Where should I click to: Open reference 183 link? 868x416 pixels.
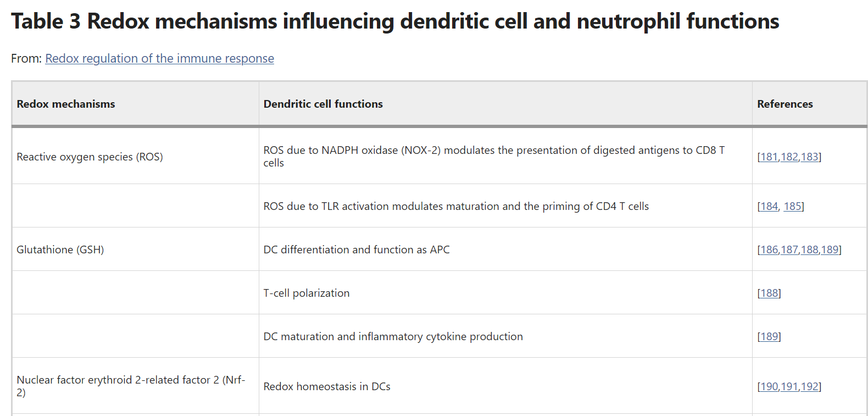(809, 157)
